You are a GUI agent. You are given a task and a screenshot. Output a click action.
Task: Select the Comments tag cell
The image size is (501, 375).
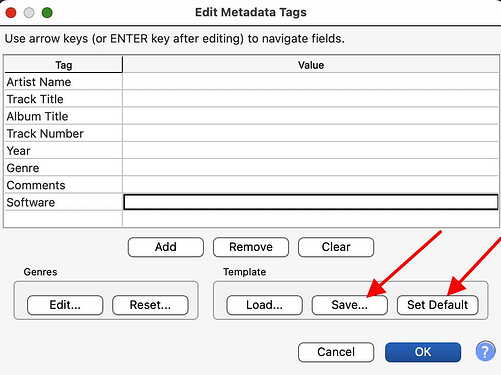63,185
